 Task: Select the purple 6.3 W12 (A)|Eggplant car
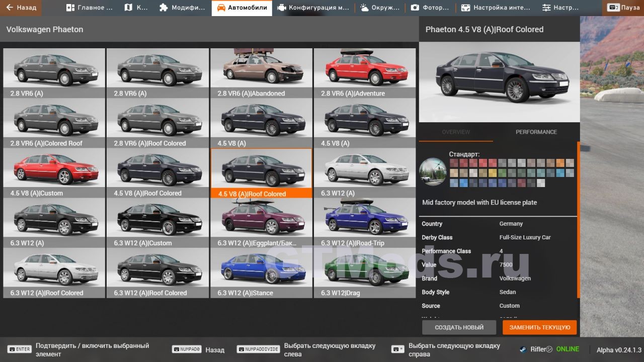[261, 222]
